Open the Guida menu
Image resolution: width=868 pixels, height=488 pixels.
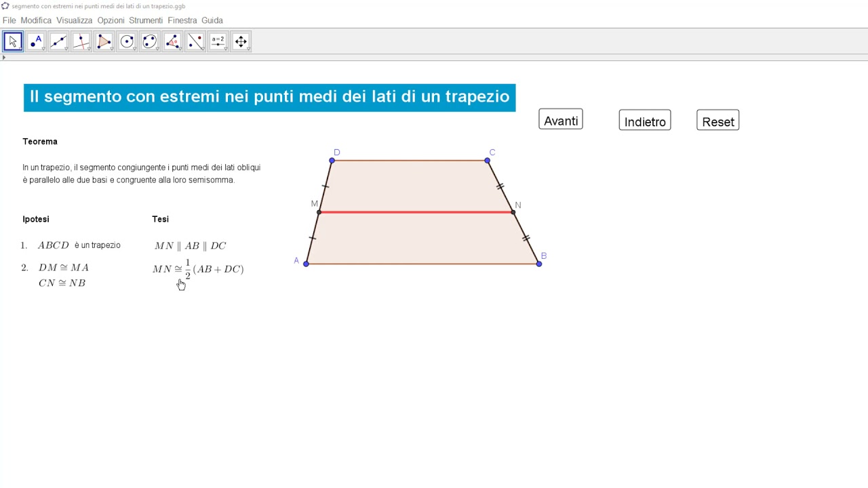pyautogui.click(x=212, y=20)
